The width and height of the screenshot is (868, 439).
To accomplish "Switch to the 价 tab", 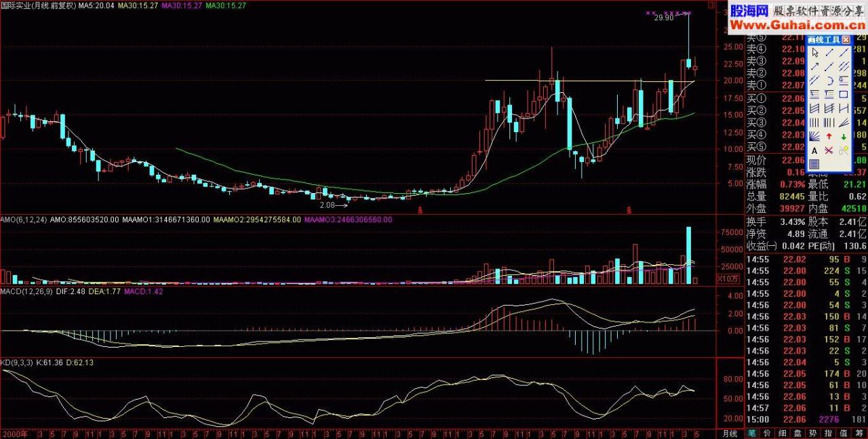I will [766, 433].
